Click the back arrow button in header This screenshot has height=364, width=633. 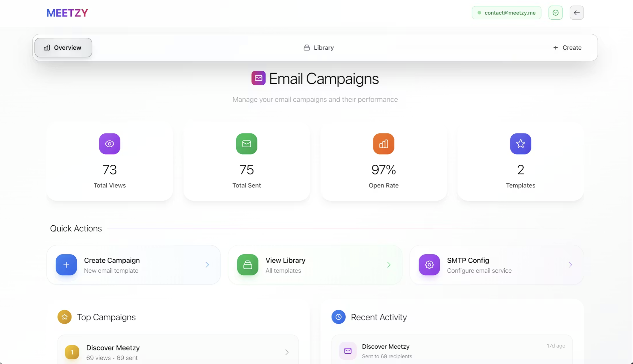[x=577, y=13]
